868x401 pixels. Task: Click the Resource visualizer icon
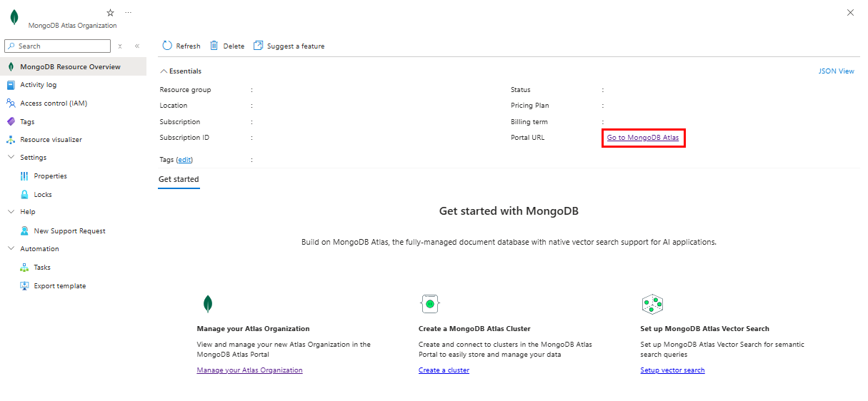[x=11, y=140]
